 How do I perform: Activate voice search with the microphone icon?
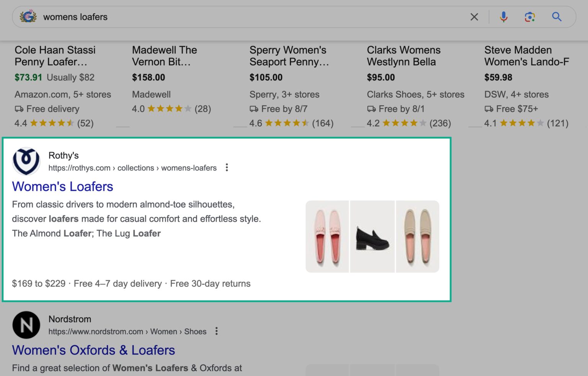point(504,17)
